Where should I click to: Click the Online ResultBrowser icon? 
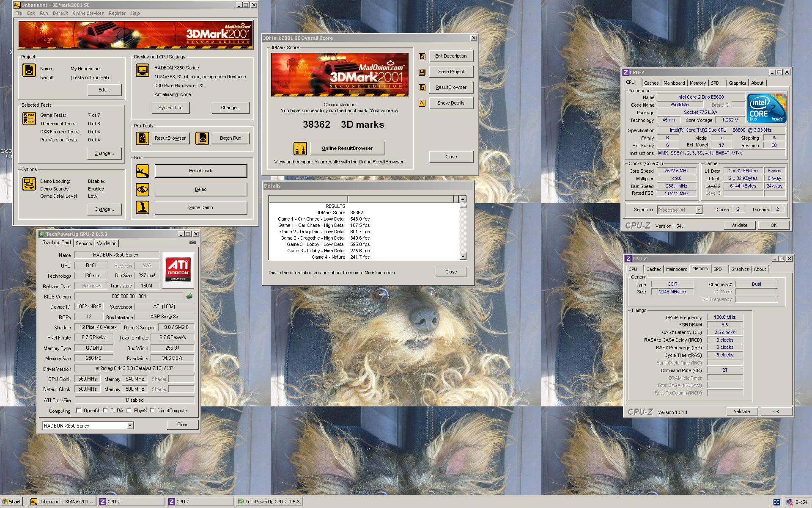(300, 149)
